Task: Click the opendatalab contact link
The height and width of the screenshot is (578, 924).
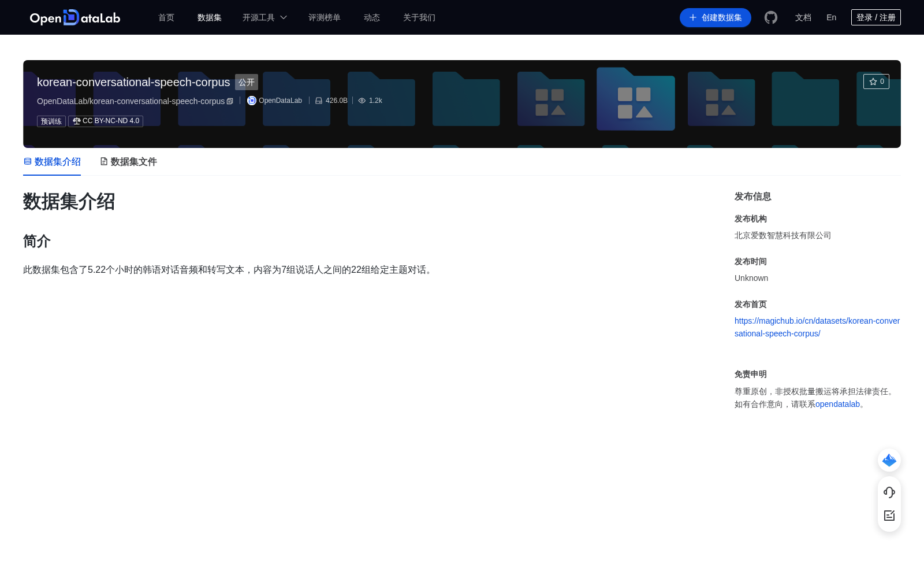Action: [837, 404]
